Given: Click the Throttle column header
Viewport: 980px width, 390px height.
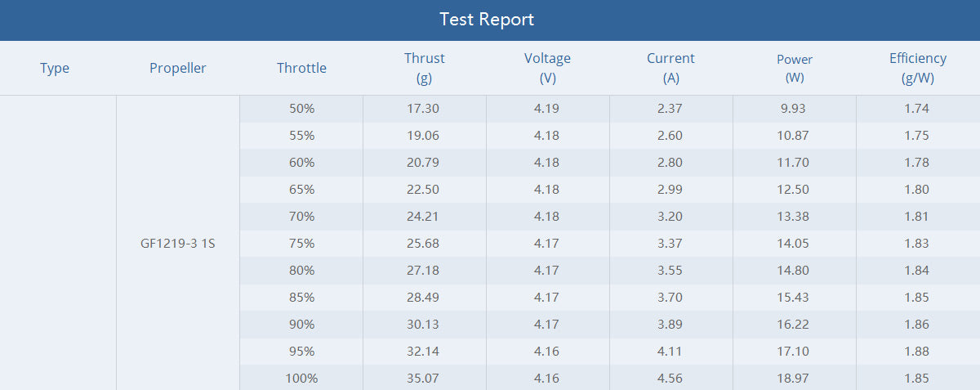Looking at the screenshot, I should click(x=301, y=68).
